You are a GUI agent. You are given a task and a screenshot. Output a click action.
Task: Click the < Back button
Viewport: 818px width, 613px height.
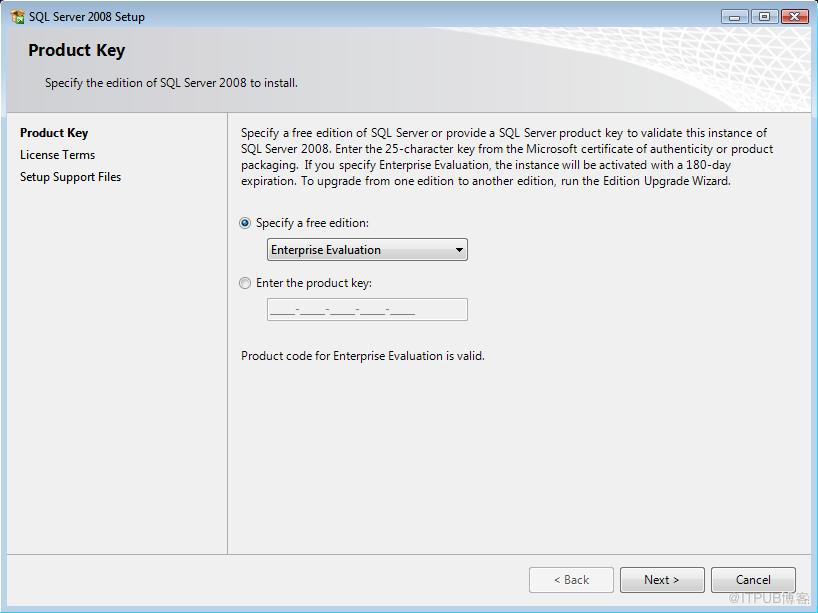[x=571, y=580]
